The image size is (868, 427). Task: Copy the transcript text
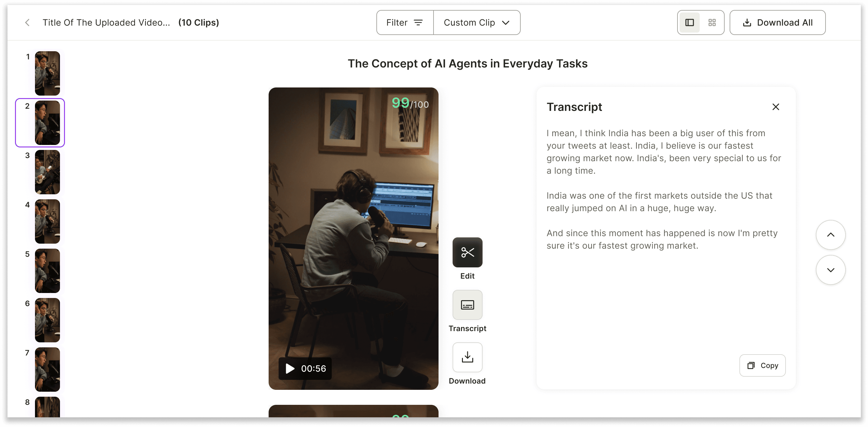point(762,365)
